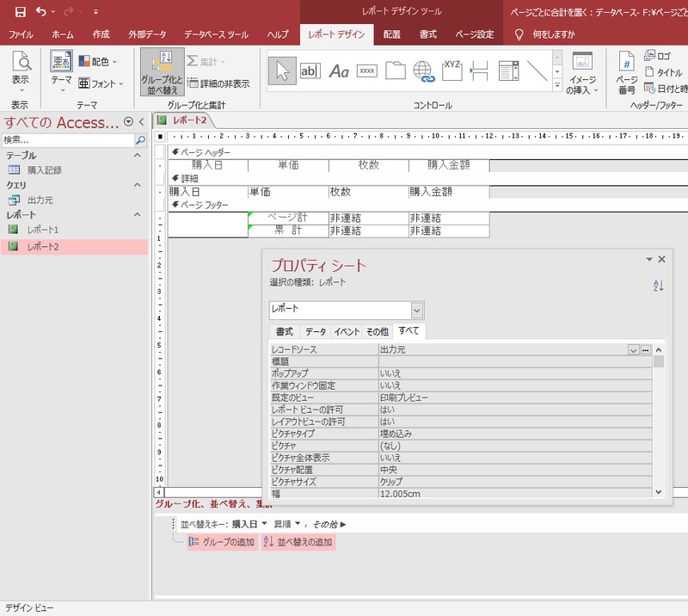This screenshot has width=688, height=616.
Task: Choose the Select pointer control
Action: (x=282, y=71)
